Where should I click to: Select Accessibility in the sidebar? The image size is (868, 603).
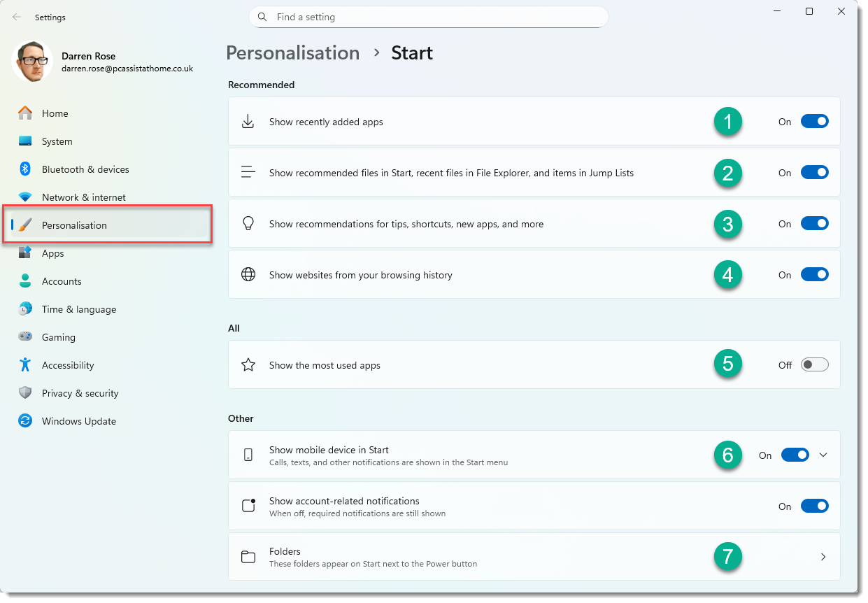[x=68, y=364]
